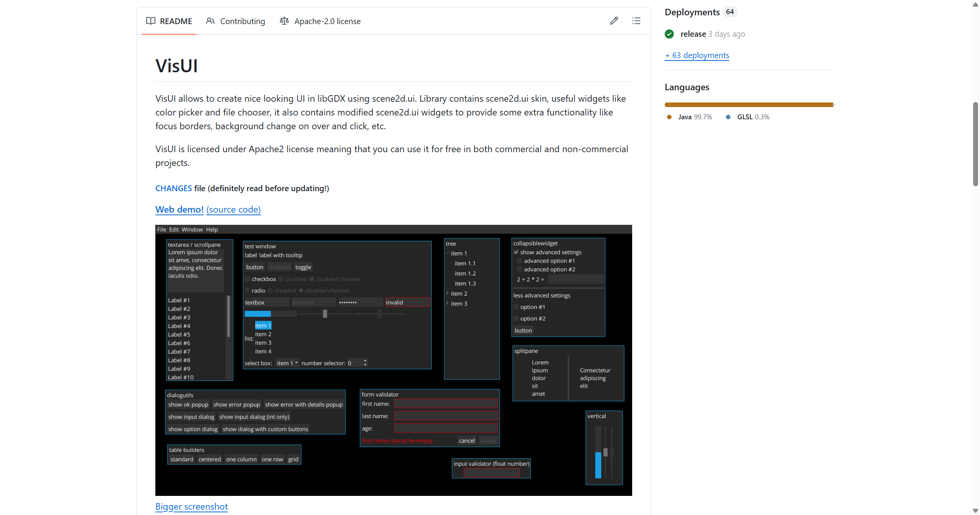Select the radio option in test window
The width and height of the screenshot is (980, 515).
click(x=248, y=291)
